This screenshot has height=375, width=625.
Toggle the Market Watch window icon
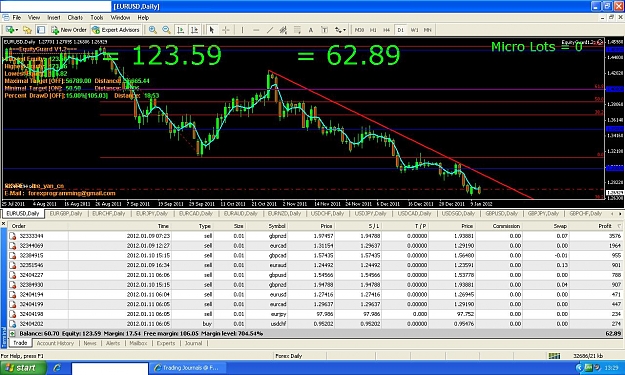(41, 30)
